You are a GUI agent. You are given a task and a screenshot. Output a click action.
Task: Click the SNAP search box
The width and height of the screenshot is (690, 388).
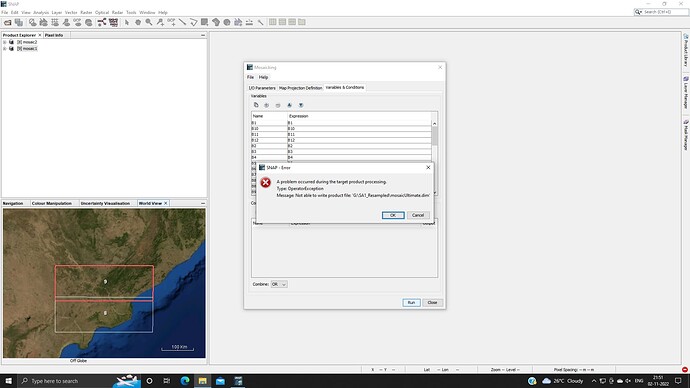661,12
